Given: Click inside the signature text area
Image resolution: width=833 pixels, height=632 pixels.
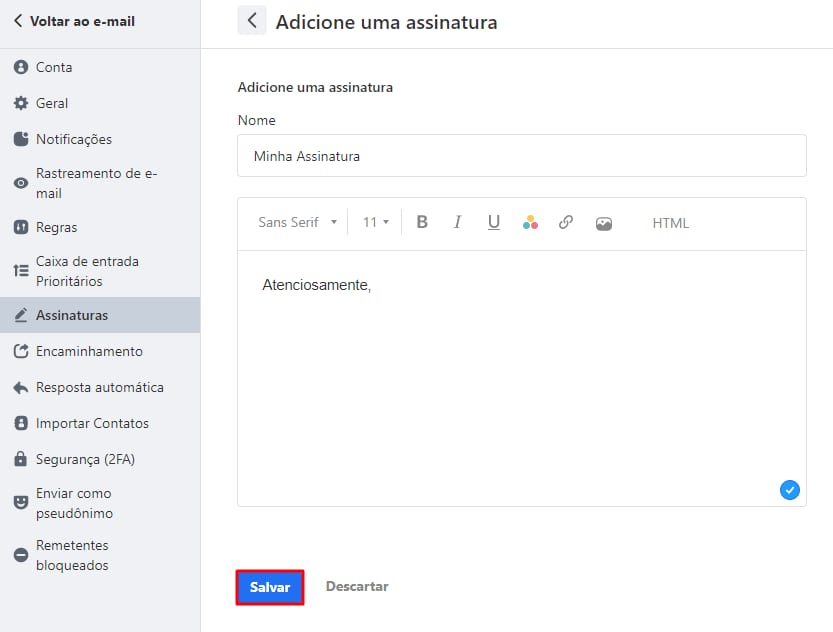Looking at the screenshot, I should 521,380.
